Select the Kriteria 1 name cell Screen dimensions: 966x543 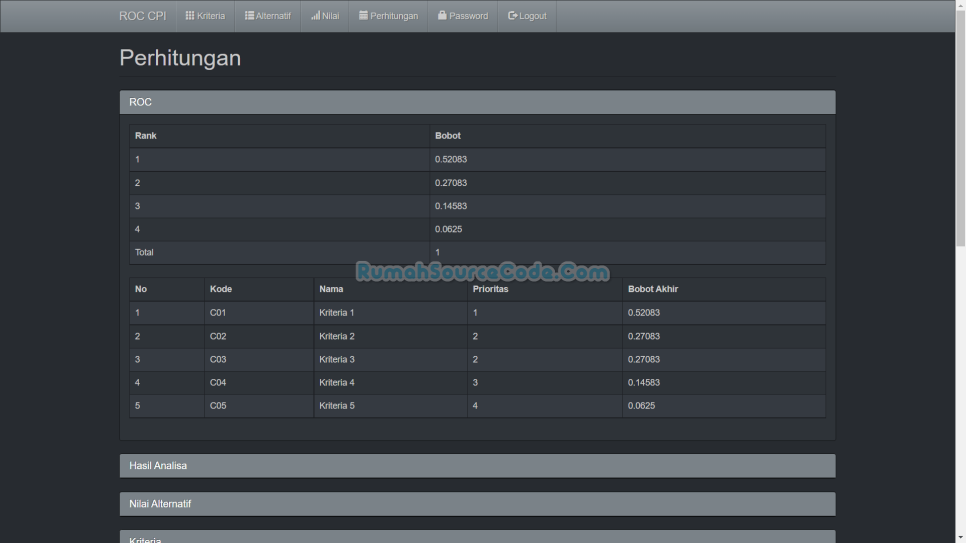337,313
